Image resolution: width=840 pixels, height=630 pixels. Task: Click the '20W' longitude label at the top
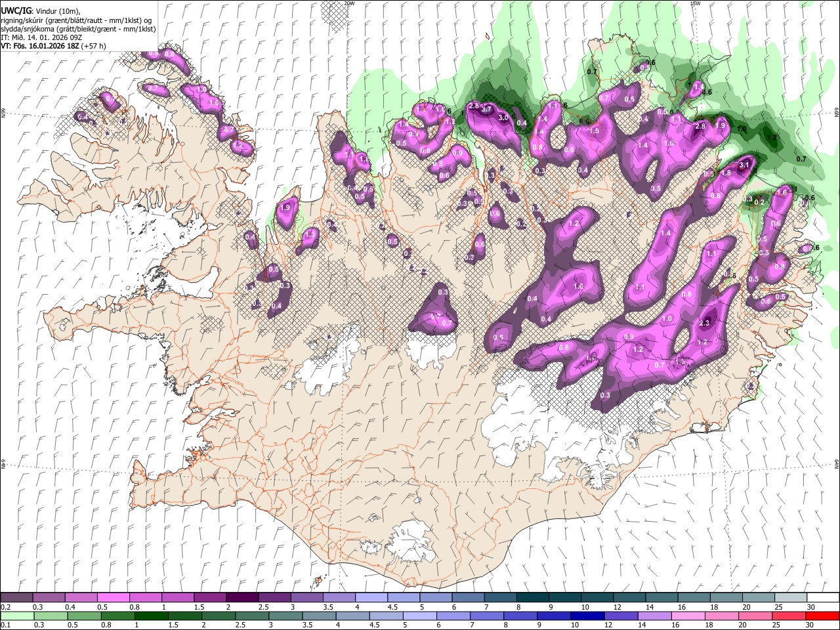pyautogui.click(x=349, y=3)
